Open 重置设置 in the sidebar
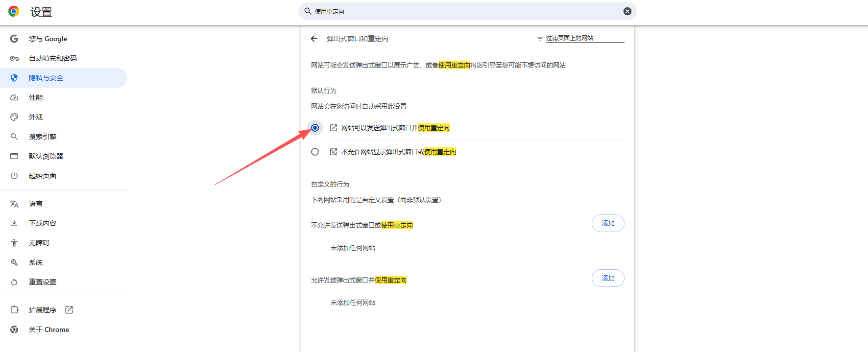 click(x=43, y=282)
